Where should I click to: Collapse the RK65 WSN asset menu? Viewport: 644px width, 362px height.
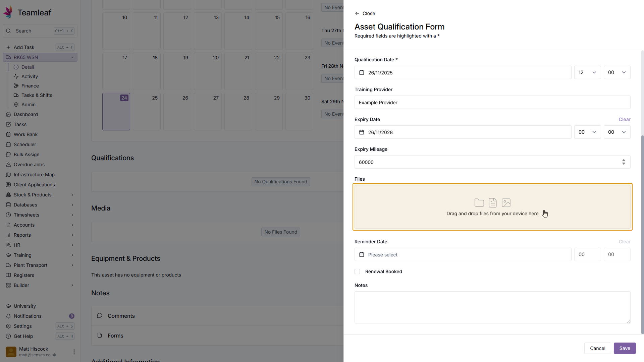72,57
